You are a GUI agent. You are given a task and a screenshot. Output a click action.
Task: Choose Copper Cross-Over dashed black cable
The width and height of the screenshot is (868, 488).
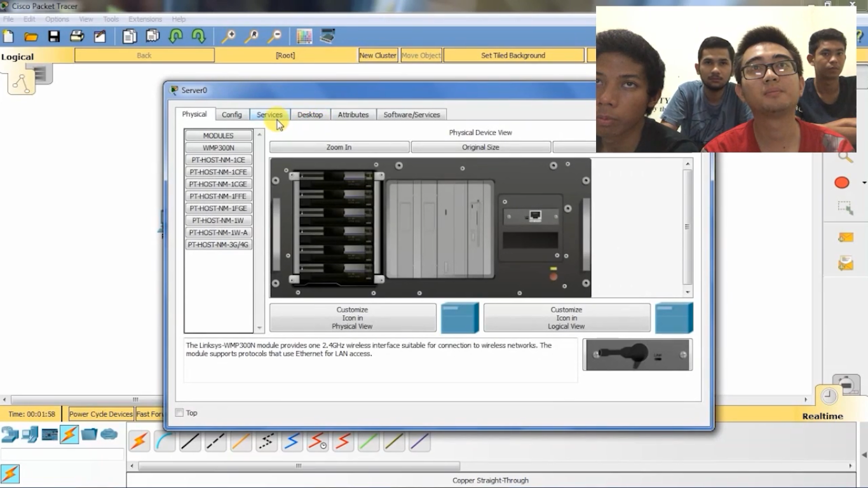click(x=215, y=441)
